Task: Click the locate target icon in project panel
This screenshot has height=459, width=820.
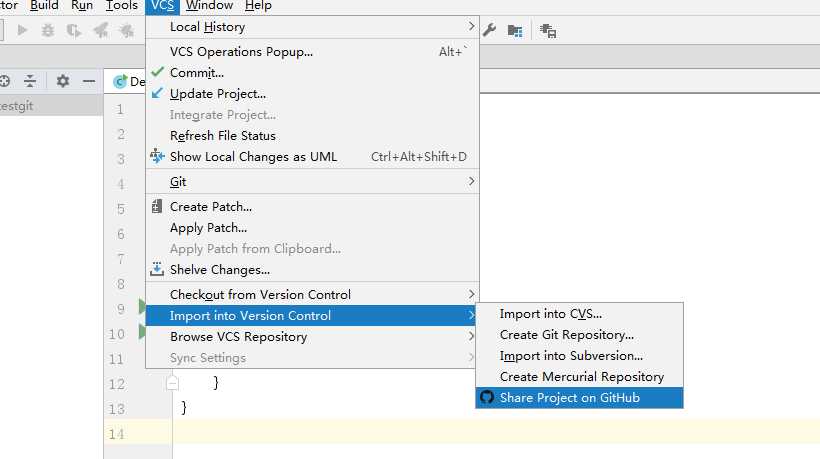Action: (5, 81)
